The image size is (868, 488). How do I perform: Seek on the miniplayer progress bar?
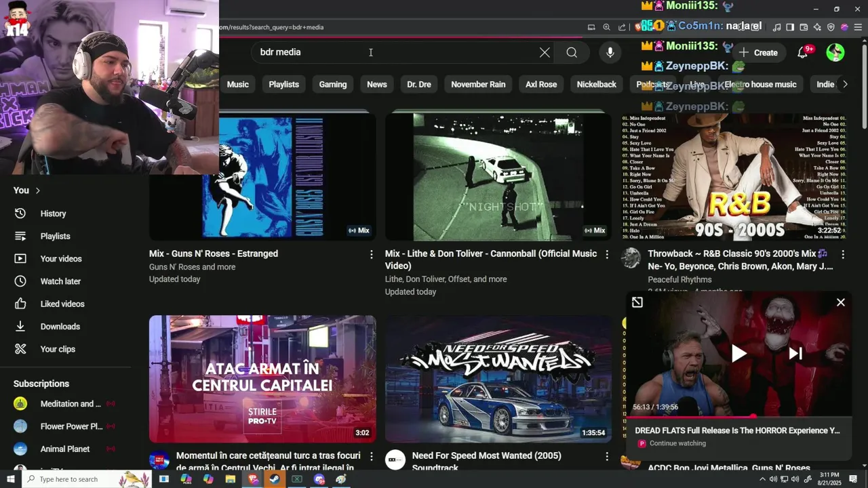click(738, 415)
